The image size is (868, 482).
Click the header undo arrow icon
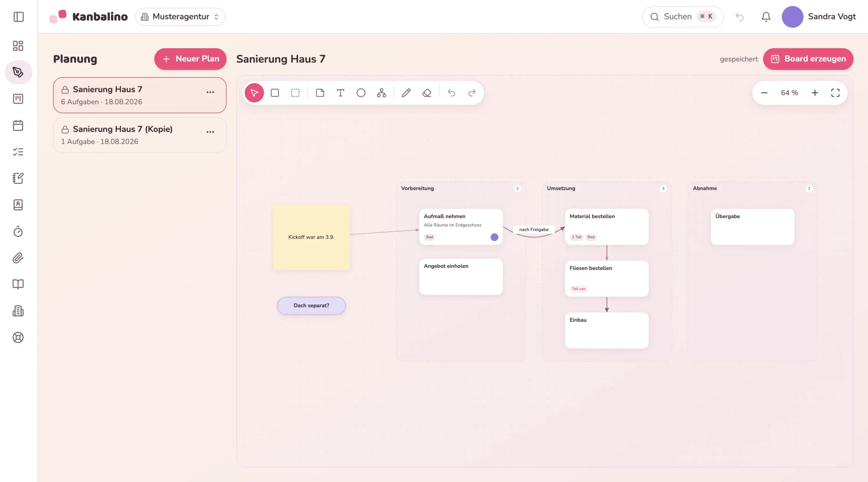coord(739,17)
